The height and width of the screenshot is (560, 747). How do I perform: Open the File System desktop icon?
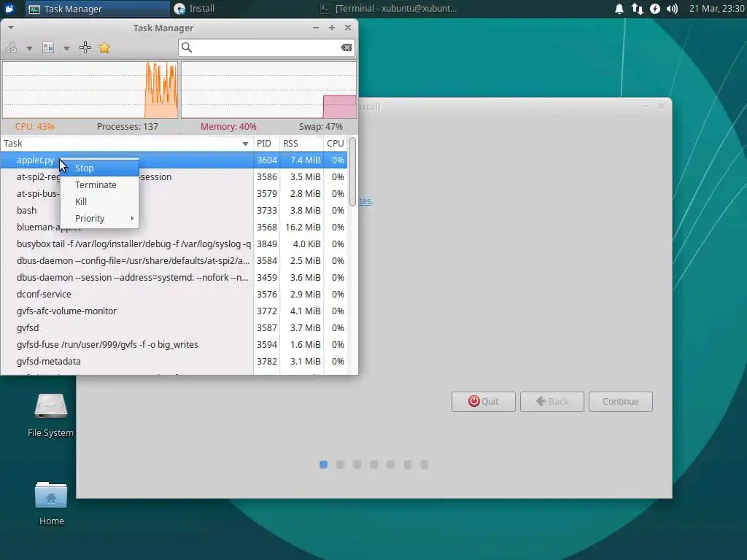50,414
